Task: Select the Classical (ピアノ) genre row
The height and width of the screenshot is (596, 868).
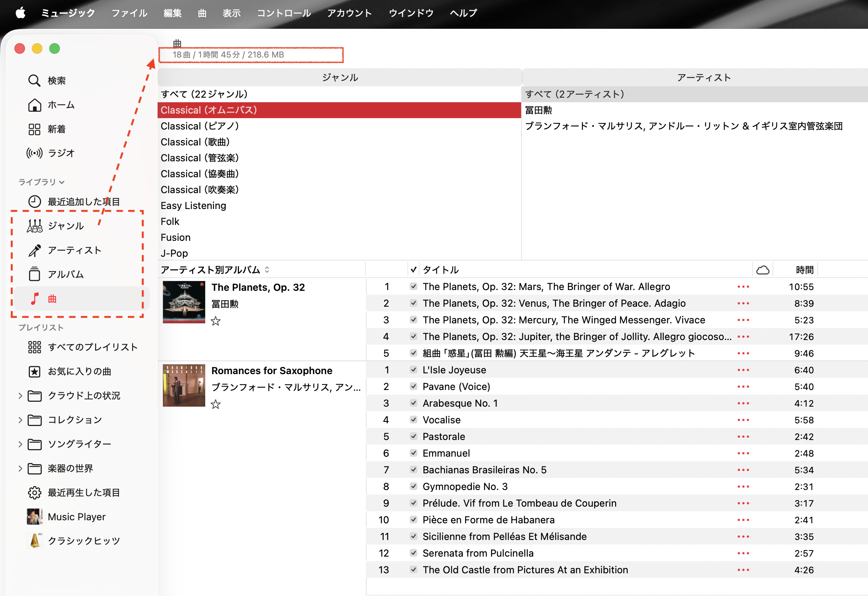Action: click(x=200, y=126)
